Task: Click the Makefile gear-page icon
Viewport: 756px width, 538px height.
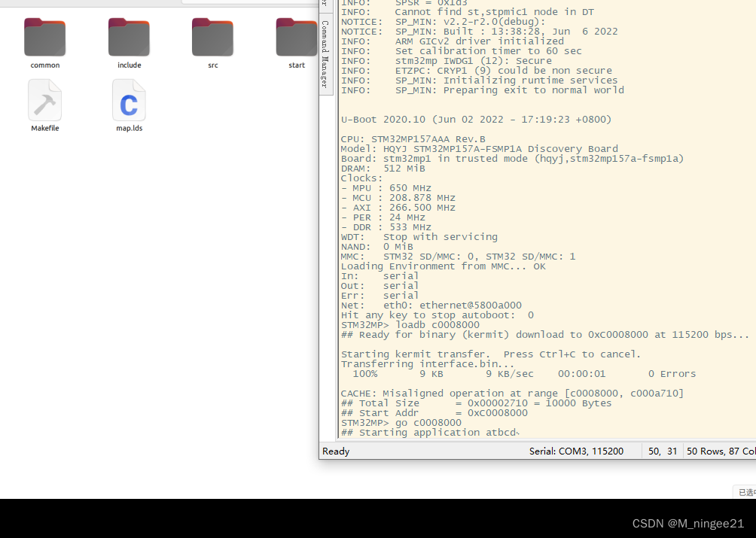Action: pyautogui.click(x=44, y=102)
